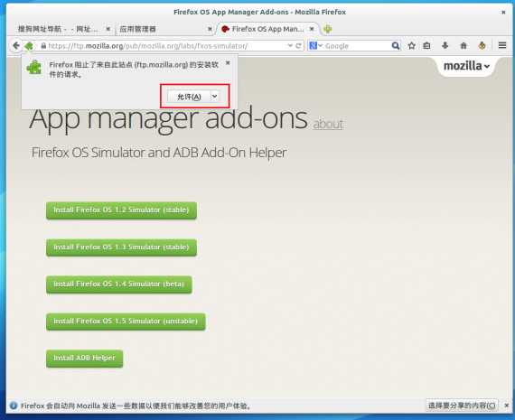Bookmark this page with the star icon
This screenshot has width=515, height=420.
[x=411, y=46]
